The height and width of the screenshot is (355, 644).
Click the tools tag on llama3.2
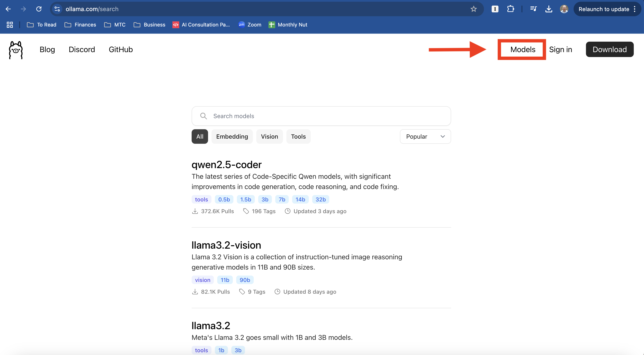click(201, 350)
